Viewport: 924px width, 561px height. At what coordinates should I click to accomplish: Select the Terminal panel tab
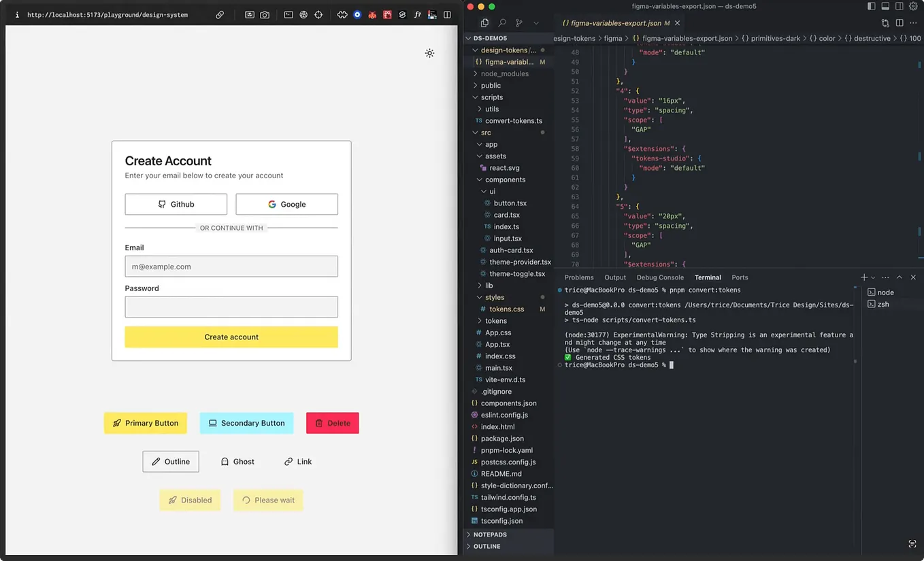(708, 277)
